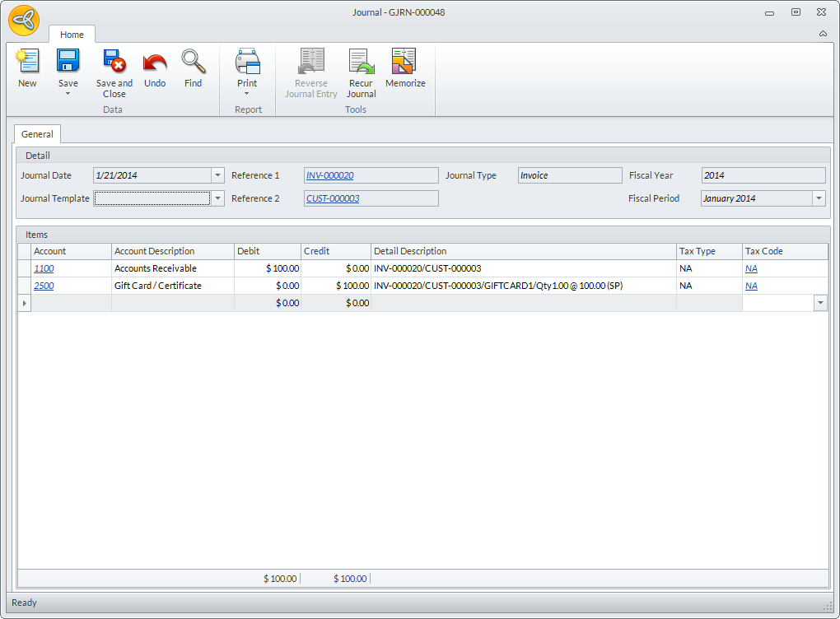Select the Recur Journal tool
840x619 pixels.
click(x=361, y=63)
